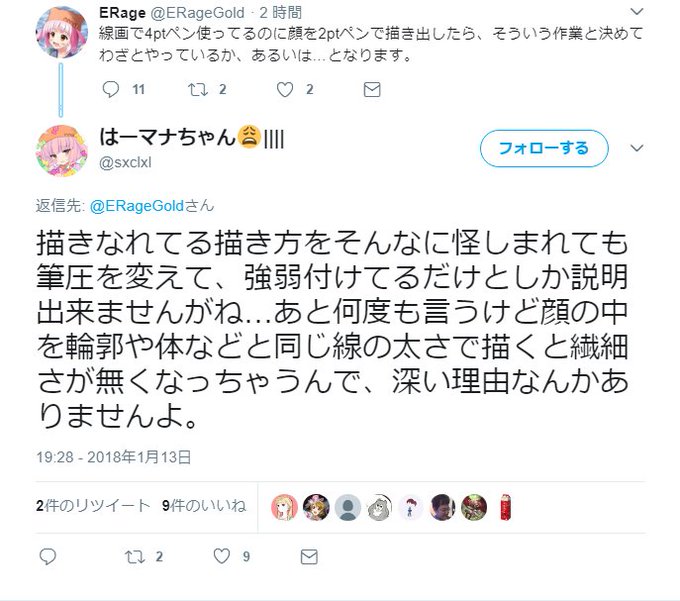Click the 19:28 - 2018年1月13日 timestamp

[x=114, y=457]
